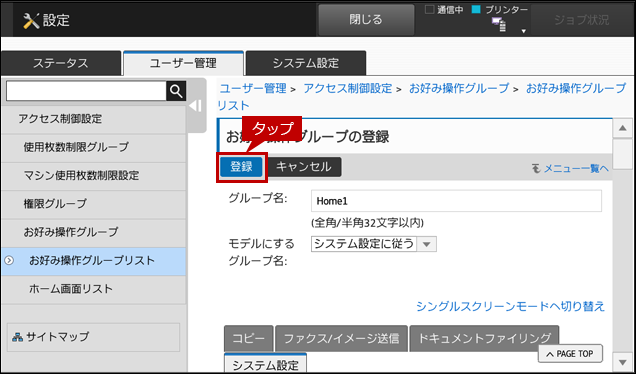The width and height of the screenshot is (636, 374).
Task: Open 権限グループ menu item
Action: coord(94,204)
